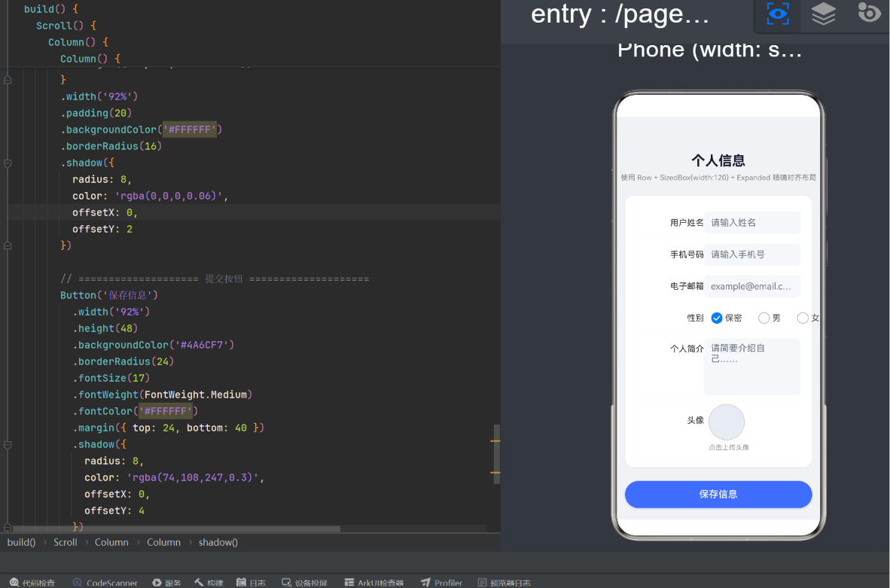Image resolution: width=890 pixels, height=588 pixels.
Task: Click the '#4A6CF7' color value
Action: (202, 345)
